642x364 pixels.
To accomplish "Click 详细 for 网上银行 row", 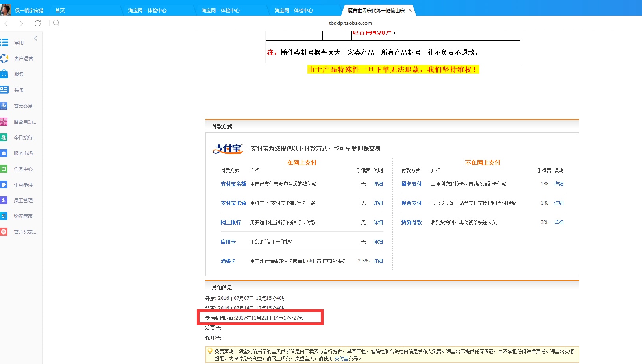I will [x=378, y=222].
